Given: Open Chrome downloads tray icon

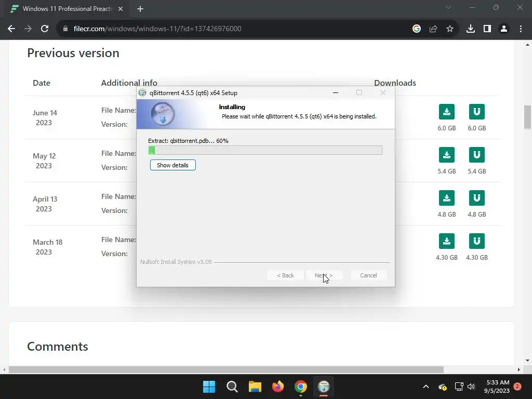Looking at the screenshot, I should coord(471,29).
